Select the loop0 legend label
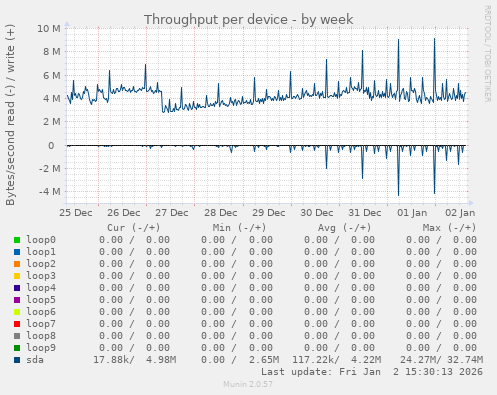Image resolution: width=497 pixels, height=395 pixels. pos(41,240)
